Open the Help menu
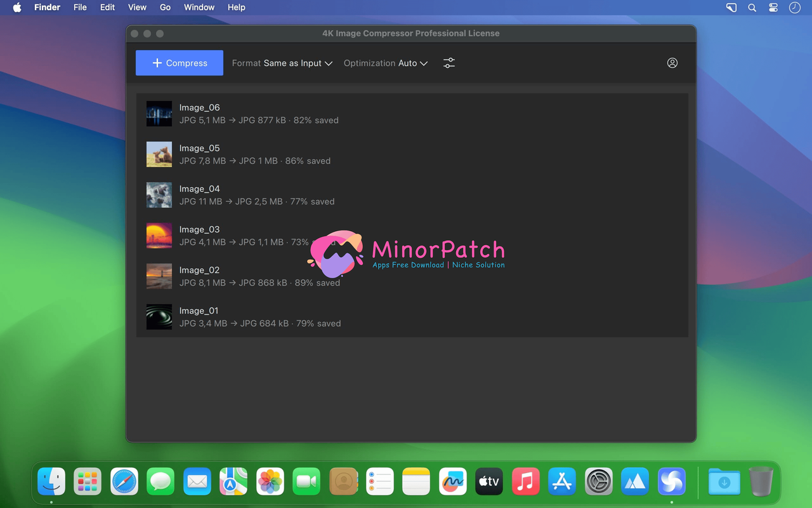Image resolution: width=812 pixels, height=508 pixels. click(x=236, y=8)
